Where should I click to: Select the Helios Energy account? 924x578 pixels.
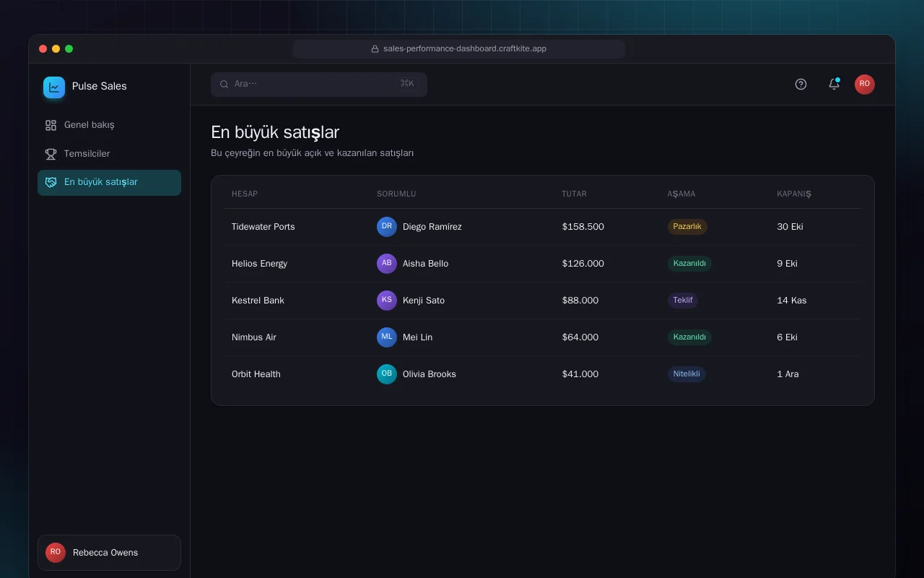tap(259, 264)
